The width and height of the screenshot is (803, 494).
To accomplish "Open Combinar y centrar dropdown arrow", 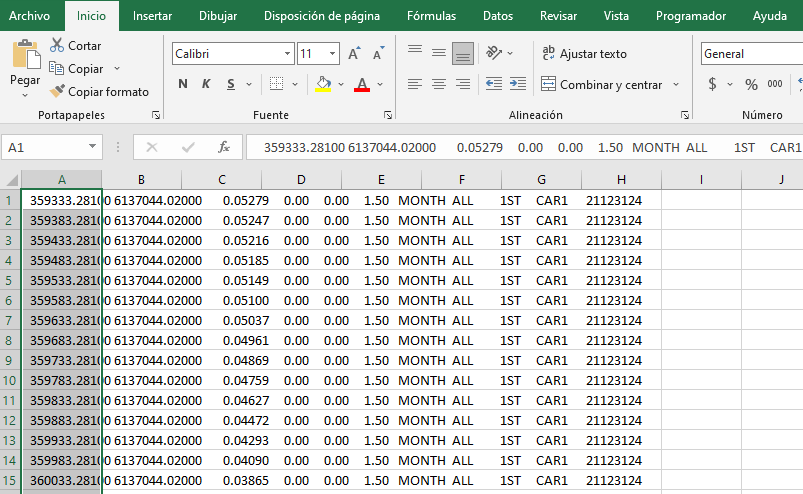I will [676, 84].
